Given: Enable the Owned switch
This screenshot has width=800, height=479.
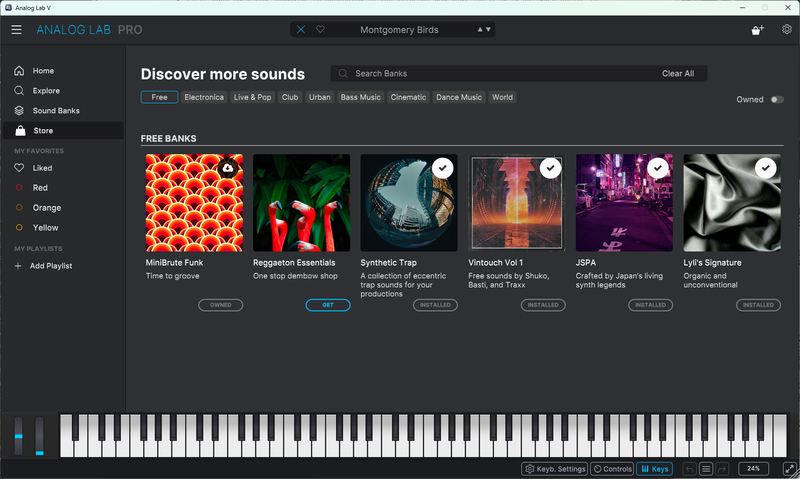Looking at the screenshot, I should point(777,99).
